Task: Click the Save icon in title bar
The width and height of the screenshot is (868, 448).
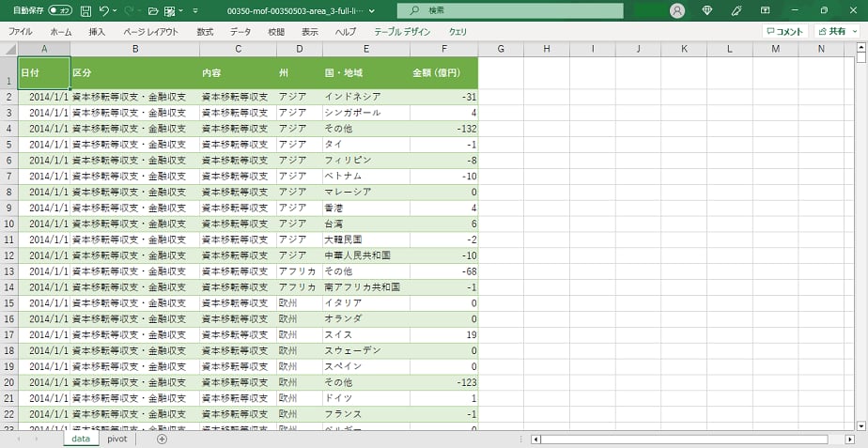Action: [86, 10]
